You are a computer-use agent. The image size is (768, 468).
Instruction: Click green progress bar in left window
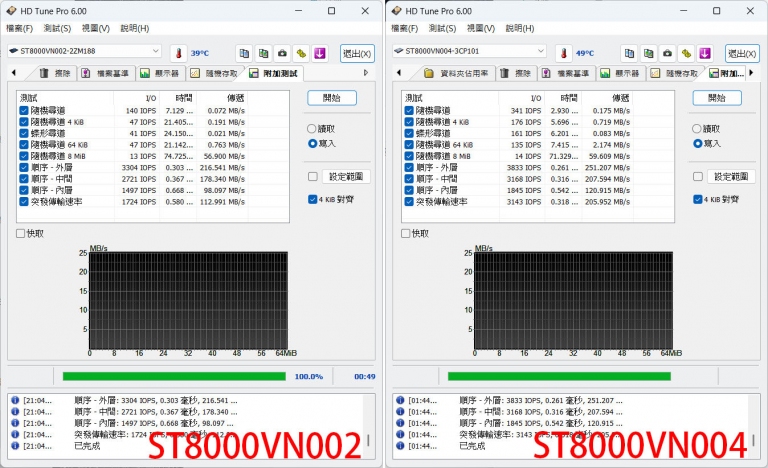[x=174, y=376]
